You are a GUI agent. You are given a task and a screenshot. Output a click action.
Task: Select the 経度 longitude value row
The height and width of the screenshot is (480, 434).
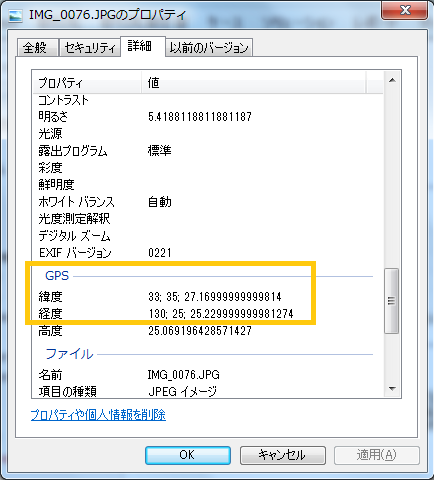click(208, 314)
